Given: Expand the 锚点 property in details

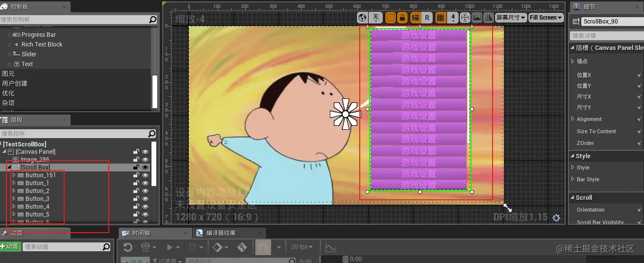Looking at the screenshot, I should coord(573,61).
